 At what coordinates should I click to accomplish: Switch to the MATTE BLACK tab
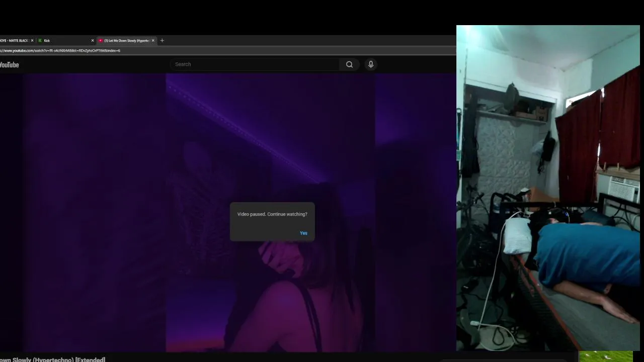16,41
